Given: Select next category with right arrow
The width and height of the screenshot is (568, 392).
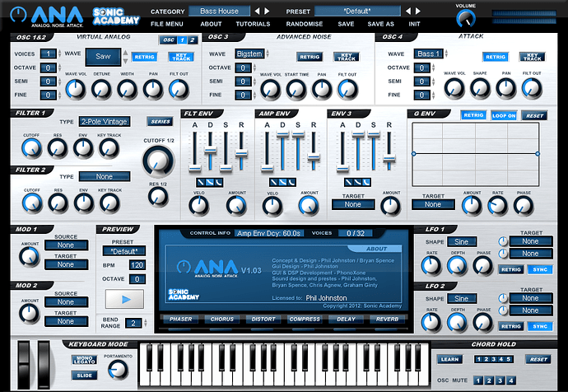Looking at the screenshot, I should click(267, 12).
